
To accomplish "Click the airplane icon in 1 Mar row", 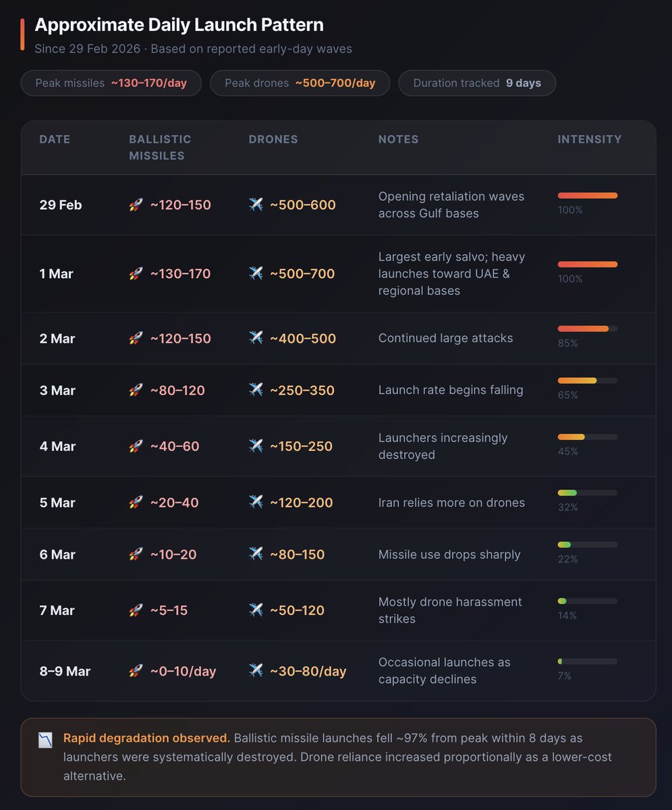I will coord(256,273).
